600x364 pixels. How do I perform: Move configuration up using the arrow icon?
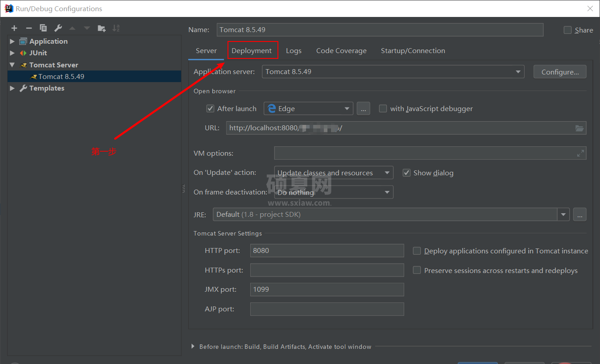[x=72, y=28]
